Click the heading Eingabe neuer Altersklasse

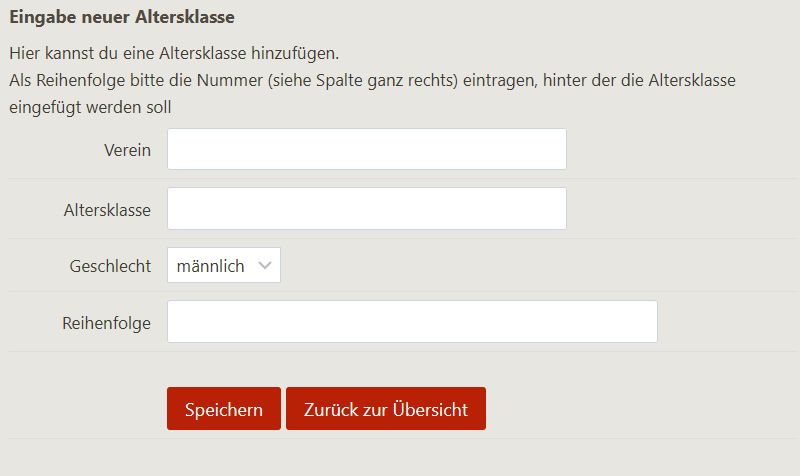click(122, 17)
